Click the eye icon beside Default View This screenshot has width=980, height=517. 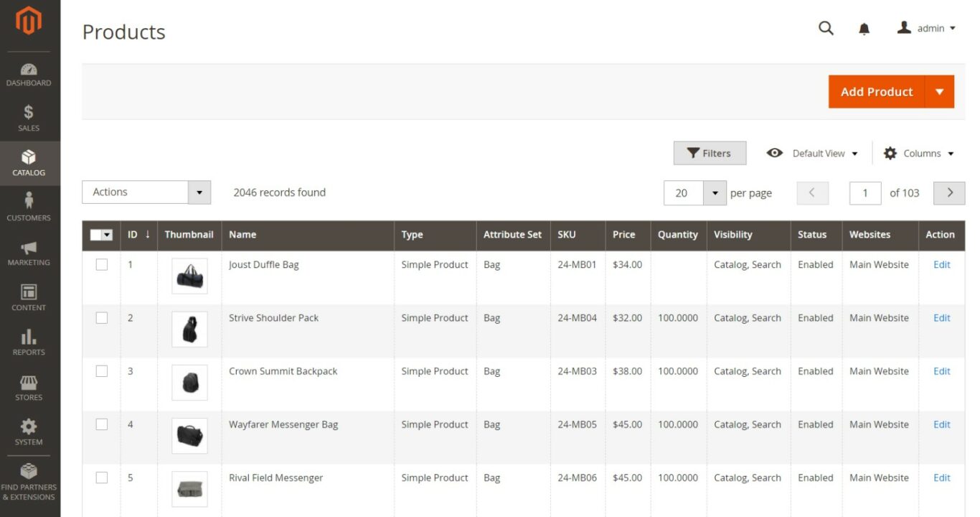click(774, 153)
